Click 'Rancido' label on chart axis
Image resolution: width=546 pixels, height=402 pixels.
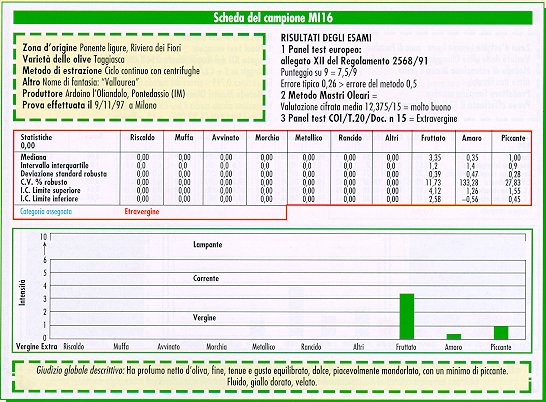(311, 347)
